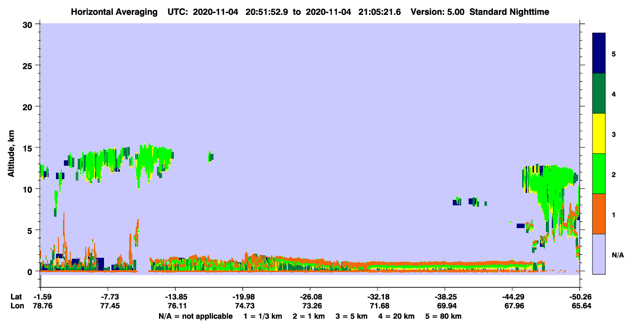The width and height of the screenshot is (644, 330).
Task: Click the orange colorbar segment for level 1
Action: coord(599,214)
